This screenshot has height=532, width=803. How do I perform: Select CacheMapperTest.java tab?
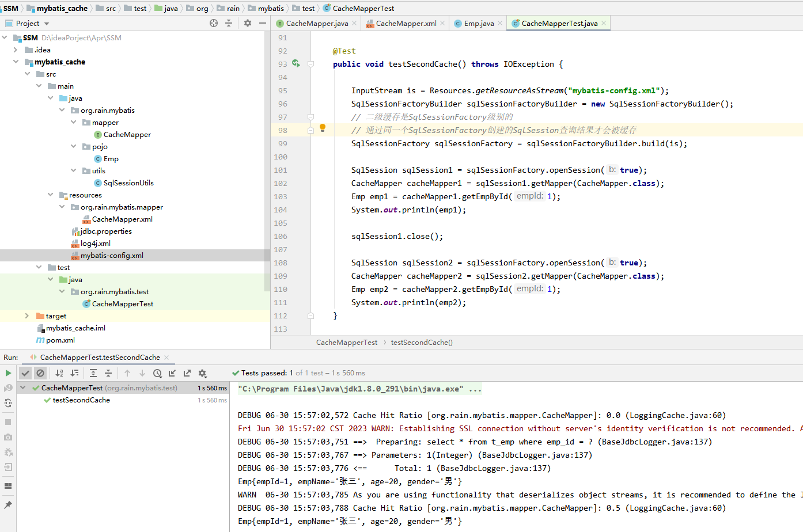coord(559,23)
